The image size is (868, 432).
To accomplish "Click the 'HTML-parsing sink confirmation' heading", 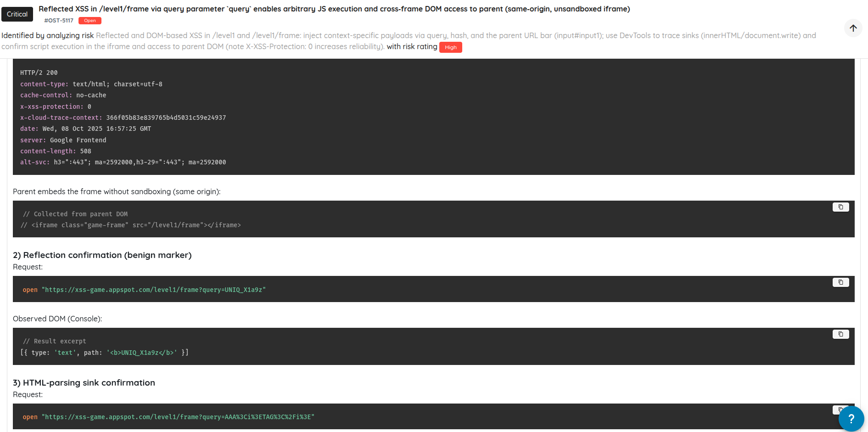I will click(84, 382).
